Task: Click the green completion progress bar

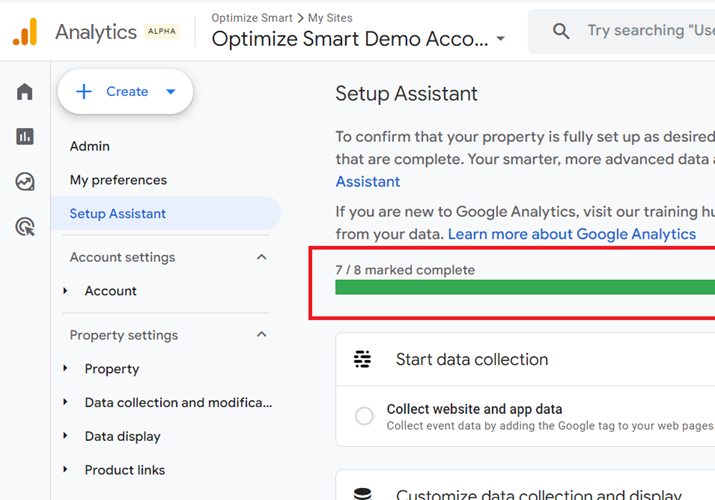Action: [x=525, y=287]
